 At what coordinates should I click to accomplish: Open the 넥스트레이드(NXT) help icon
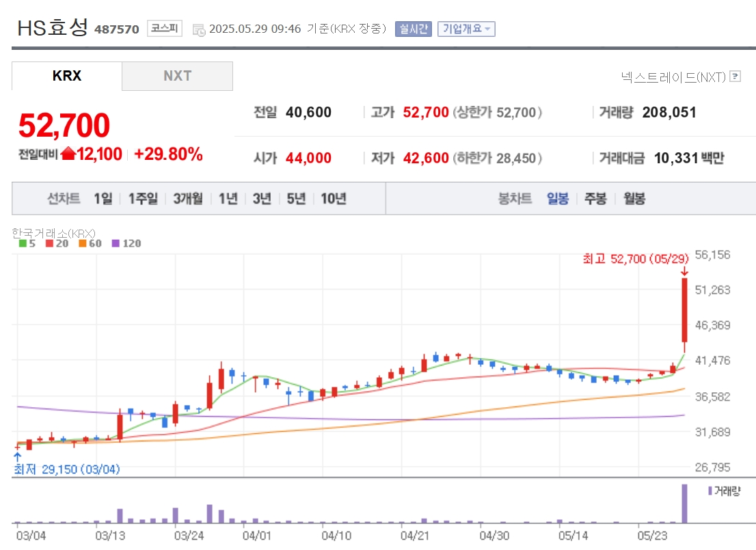coord(735,76)
